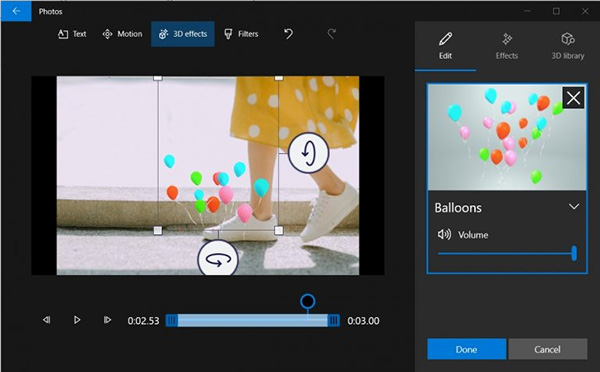This screenshot has width=600, height=372.
Task: Click the timeline playhead marker
Action: (308, 302)
